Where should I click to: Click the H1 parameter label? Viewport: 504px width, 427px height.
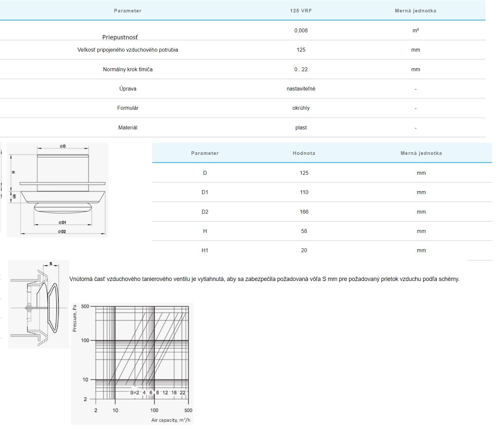[x=205, y=250]
